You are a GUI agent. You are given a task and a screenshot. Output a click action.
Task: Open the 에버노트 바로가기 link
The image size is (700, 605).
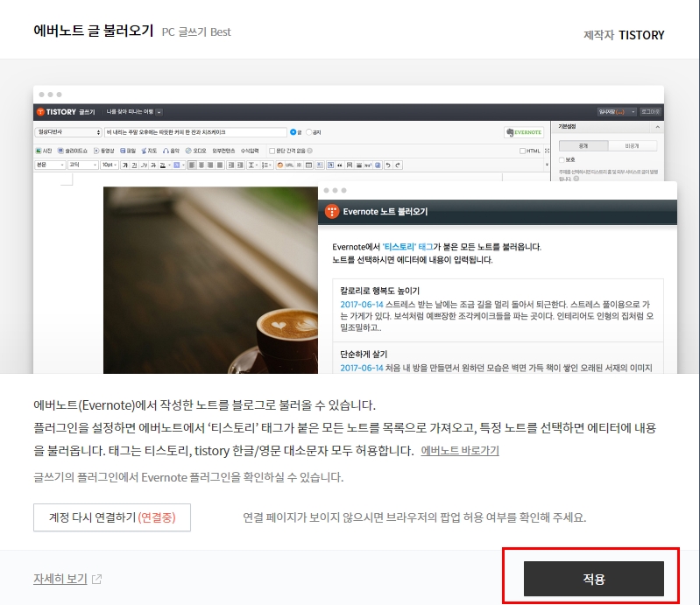click(x=460, y=451)
